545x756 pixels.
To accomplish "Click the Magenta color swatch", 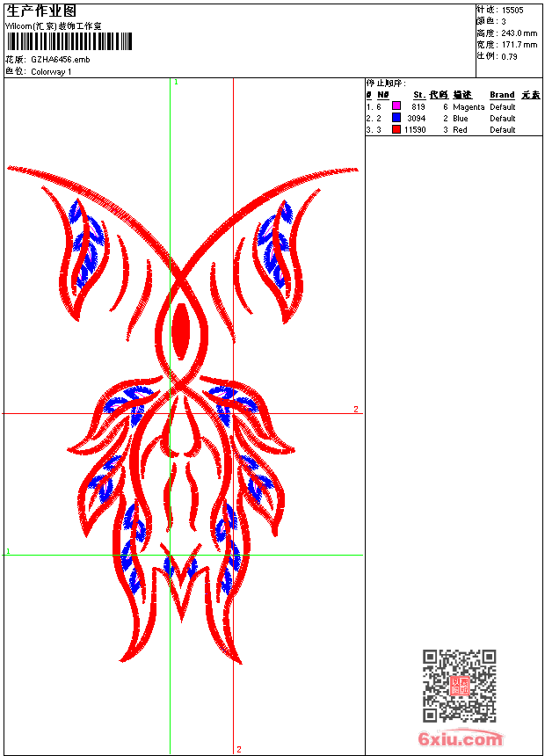I will tap(396, 106).
